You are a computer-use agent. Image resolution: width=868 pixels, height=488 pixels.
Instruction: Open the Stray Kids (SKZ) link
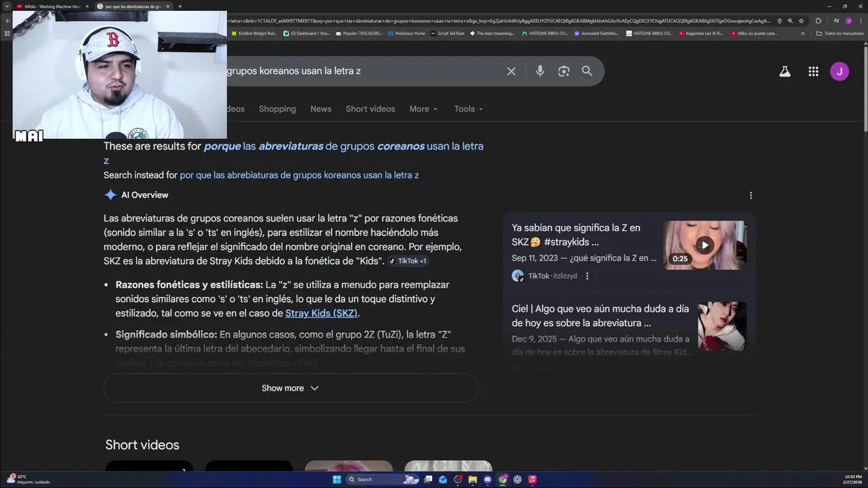[x=321, y=313]
